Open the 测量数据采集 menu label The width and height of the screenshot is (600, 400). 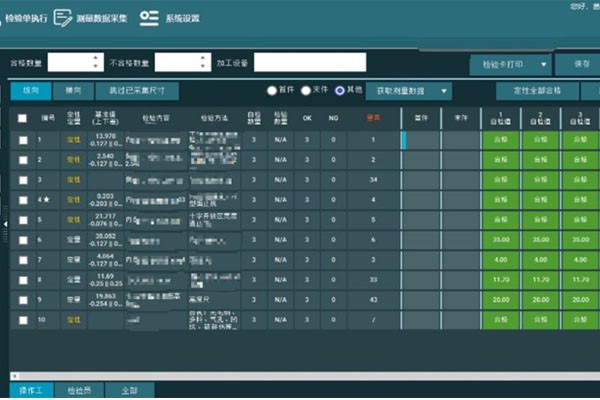click(x=102, y=18)
